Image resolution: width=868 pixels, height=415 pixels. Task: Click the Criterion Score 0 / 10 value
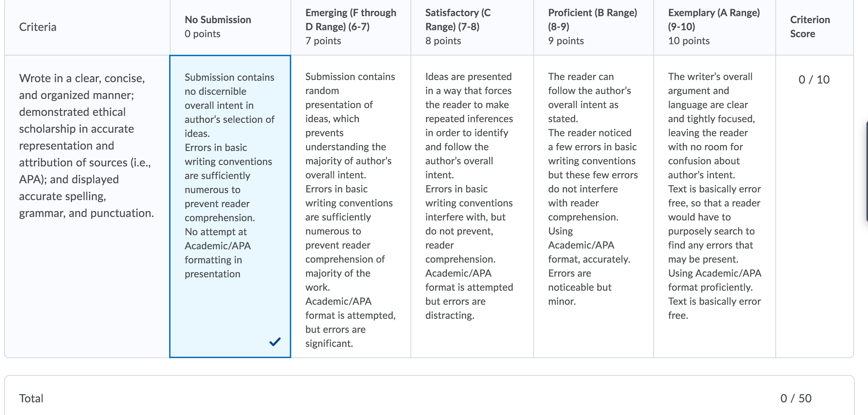tap(814, 80)
